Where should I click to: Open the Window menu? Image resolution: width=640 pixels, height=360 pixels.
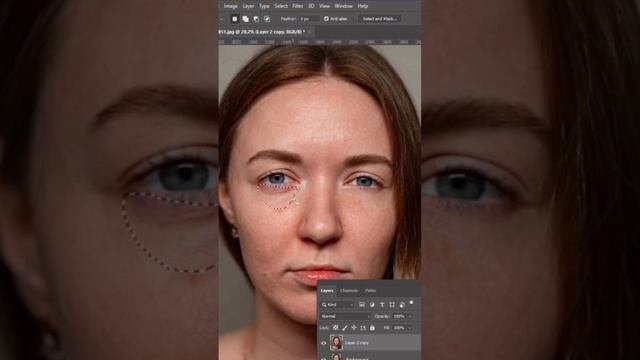[344, 6]
